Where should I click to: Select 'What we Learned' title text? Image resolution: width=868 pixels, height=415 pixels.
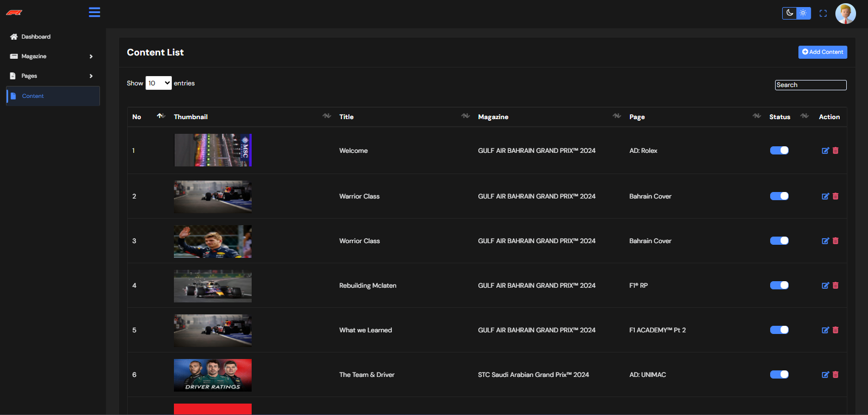[366, 330]
